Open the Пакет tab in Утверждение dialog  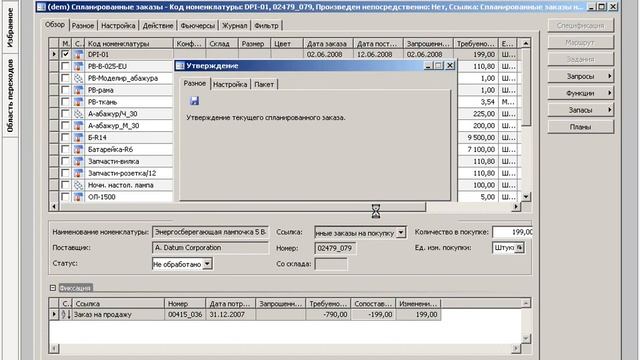tap(264, 84)
